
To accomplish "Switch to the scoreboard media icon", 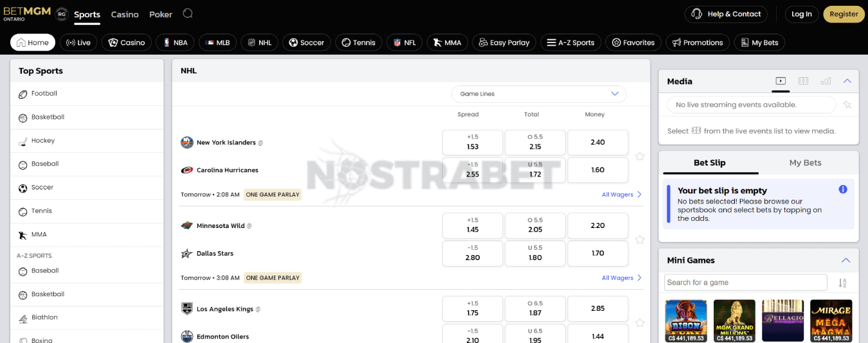I will (x=803, y=81).
